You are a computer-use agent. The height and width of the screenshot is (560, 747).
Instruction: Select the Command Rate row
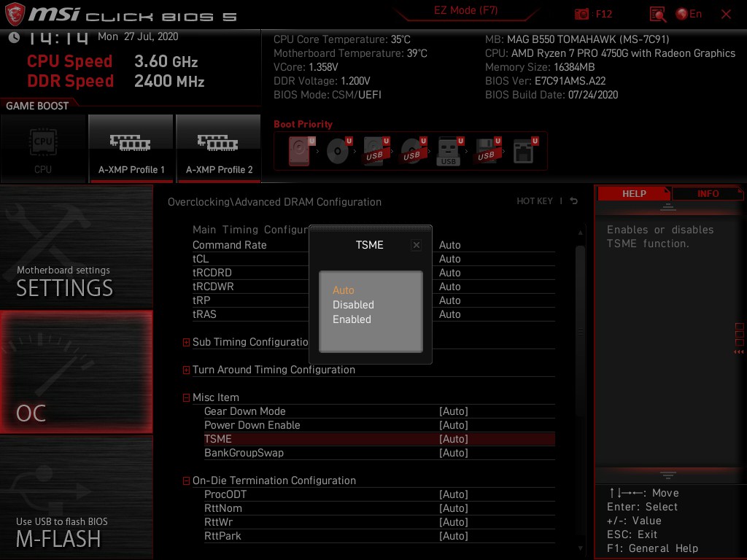(373, 245)
